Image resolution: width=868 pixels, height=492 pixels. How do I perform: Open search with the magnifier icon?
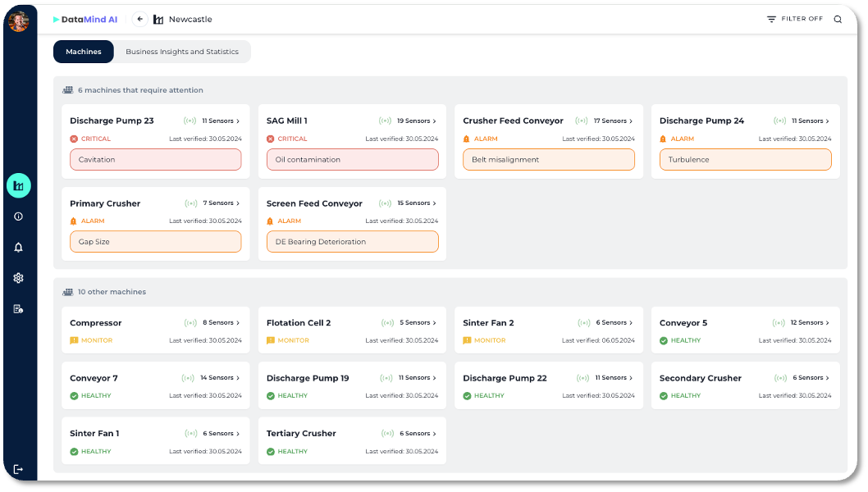837,18
